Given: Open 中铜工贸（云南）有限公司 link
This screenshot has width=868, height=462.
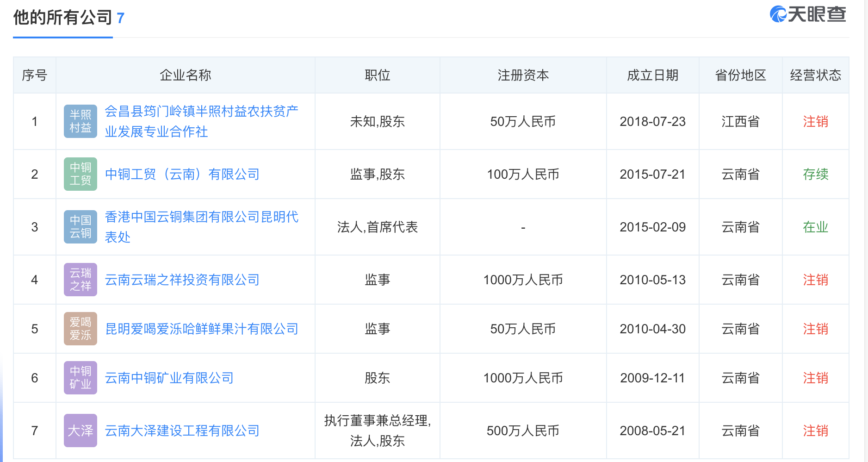Looking at the screenshot, I should click(x=182, y=174).
